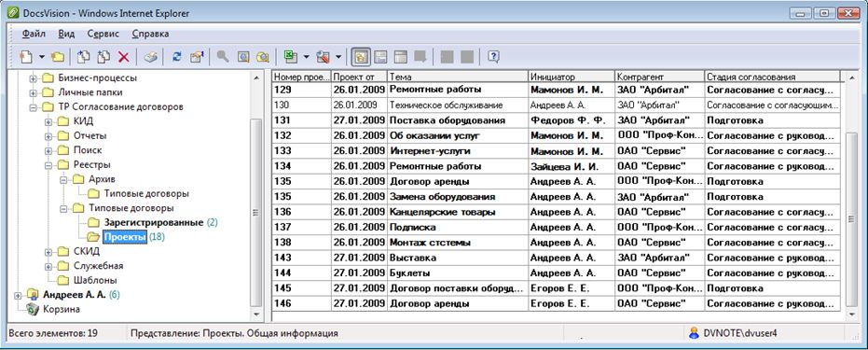The height and width of the screenshot is (350, 868).
Task: Click folder tree scrollbar up arrow
Action: pos(255,78)
